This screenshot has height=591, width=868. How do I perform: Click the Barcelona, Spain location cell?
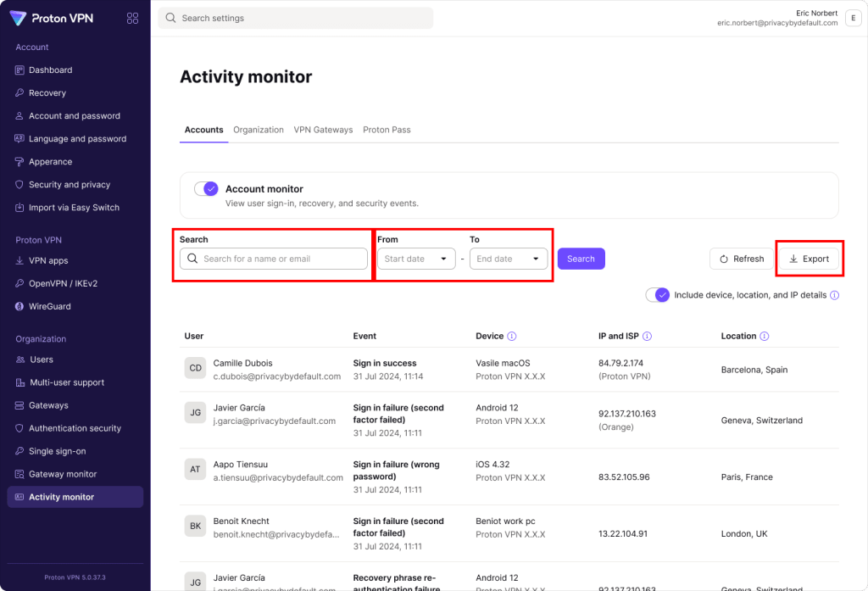click(754, 370)
